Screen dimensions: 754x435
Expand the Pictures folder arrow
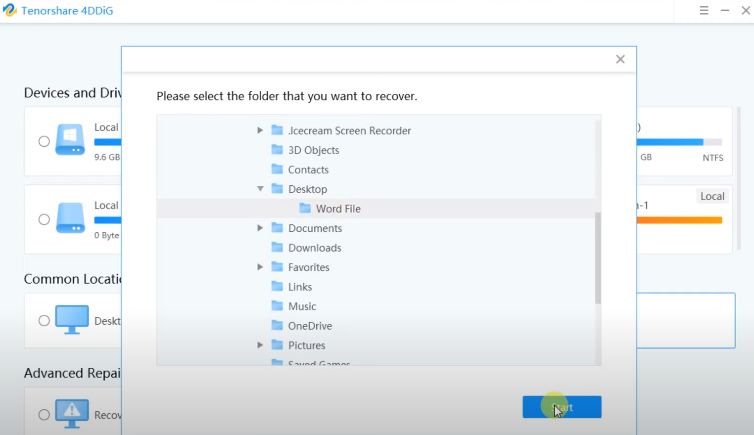tap(260, 345)
